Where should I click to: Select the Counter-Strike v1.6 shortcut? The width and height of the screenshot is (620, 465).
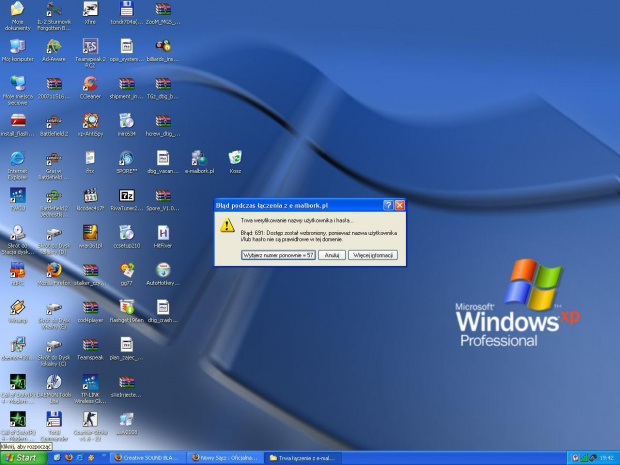pyautogui.click(x=90, y=425)
